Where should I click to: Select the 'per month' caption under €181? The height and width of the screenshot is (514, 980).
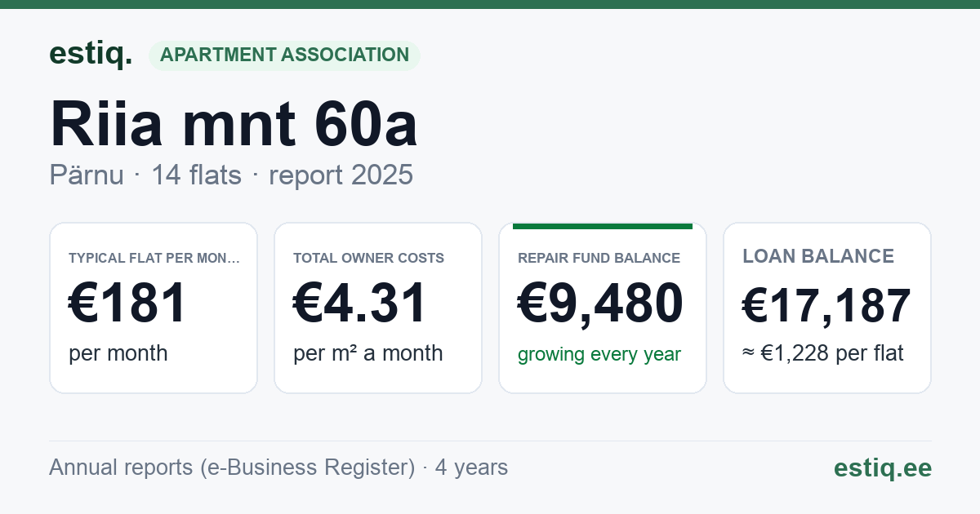[118, 353]
